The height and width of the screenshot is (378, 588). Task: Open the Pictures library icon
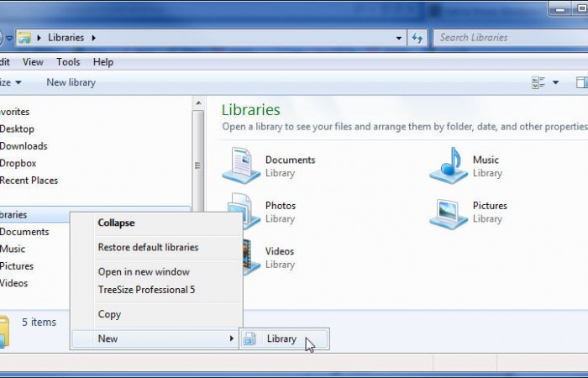449,213
